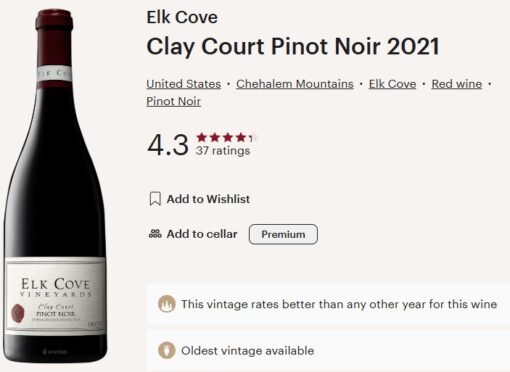
Task: Add this wine to Wishlist
Action: pos(208,199)
